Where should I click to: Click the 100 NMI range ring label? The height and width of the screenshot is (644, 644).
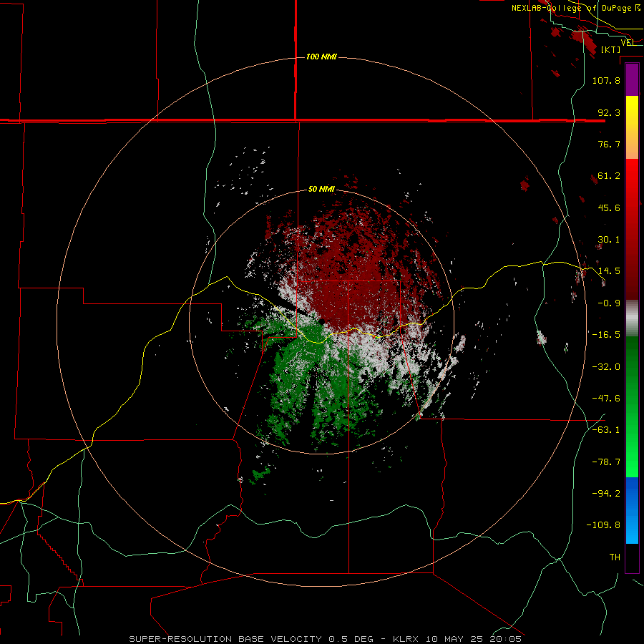click(321, 57)
